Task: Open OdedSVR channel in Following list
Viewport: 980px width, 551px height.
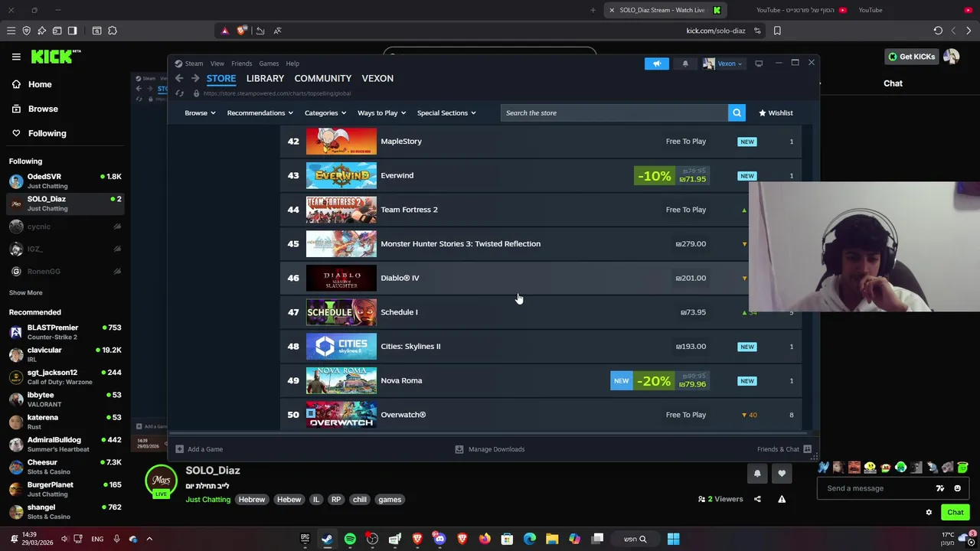Action: [x=65, y=181]
